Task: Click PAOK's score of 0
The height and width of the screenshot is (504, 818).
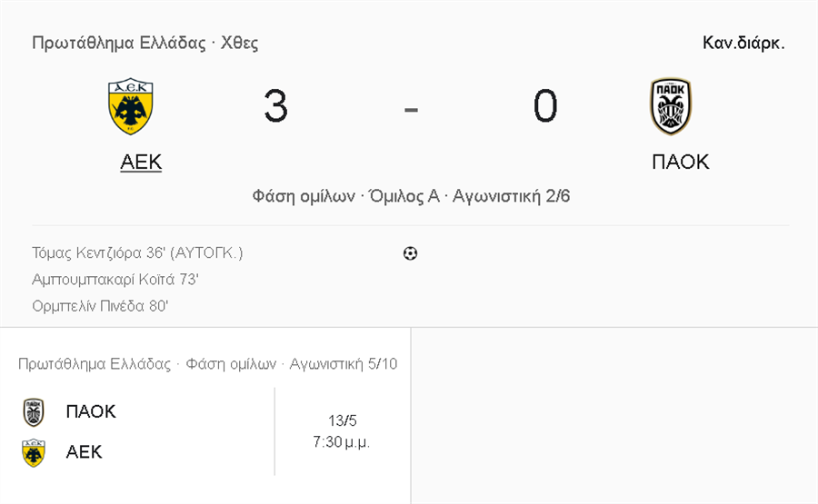Action: (x=544, y=106)
